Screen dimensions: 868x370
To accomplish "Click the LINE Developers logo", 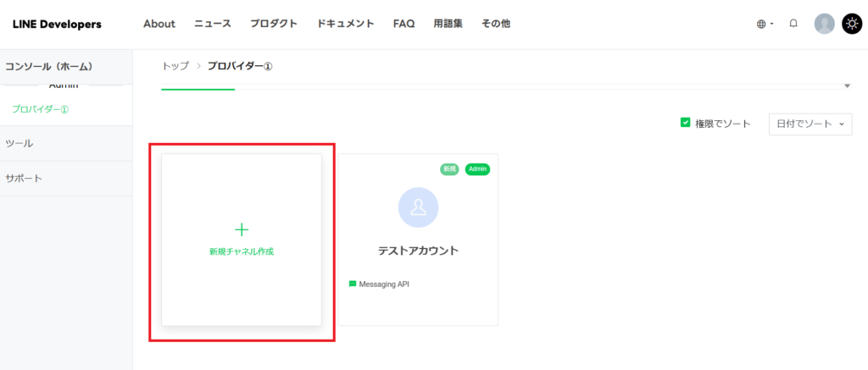I will pyautogui.click(x=57, y=24).
